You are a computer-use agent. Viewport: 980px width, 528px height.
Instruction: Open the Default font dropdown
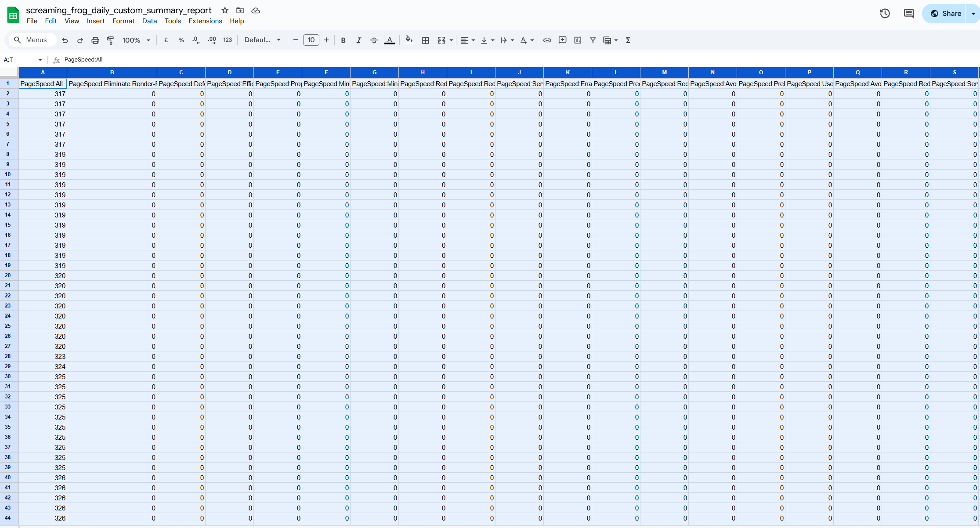click(x=262, y=40)
